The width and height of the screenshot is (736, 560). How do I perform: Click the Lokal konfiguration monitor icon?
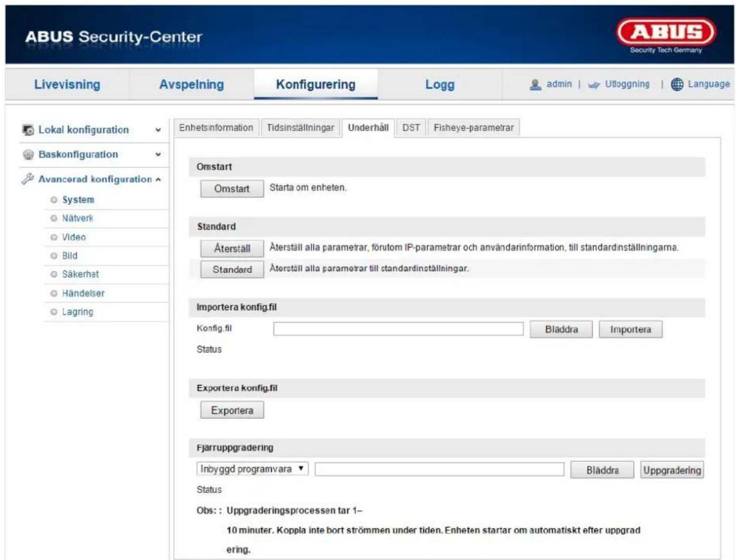[x=28, y=130]
